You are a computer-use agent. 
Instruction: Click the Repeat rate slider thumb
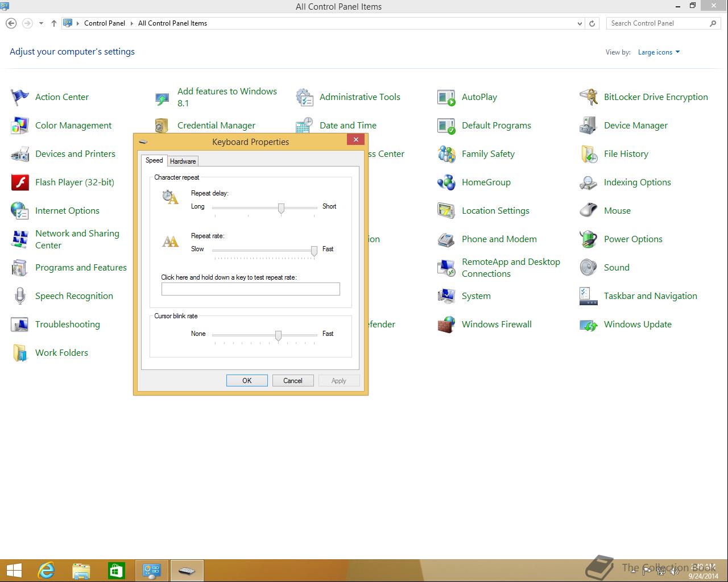314,251
